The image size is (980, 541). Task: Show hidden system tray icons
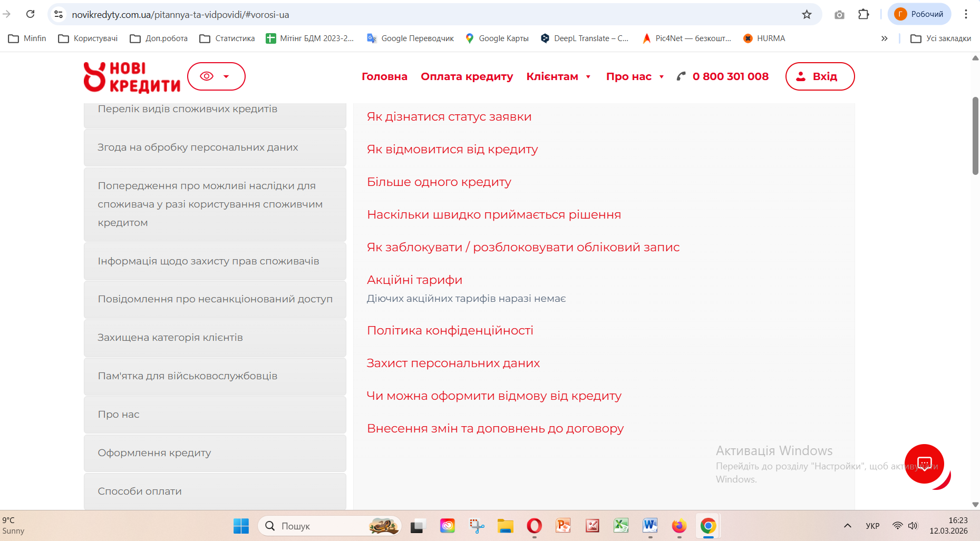pyautogui.click(x=848, y=526)
